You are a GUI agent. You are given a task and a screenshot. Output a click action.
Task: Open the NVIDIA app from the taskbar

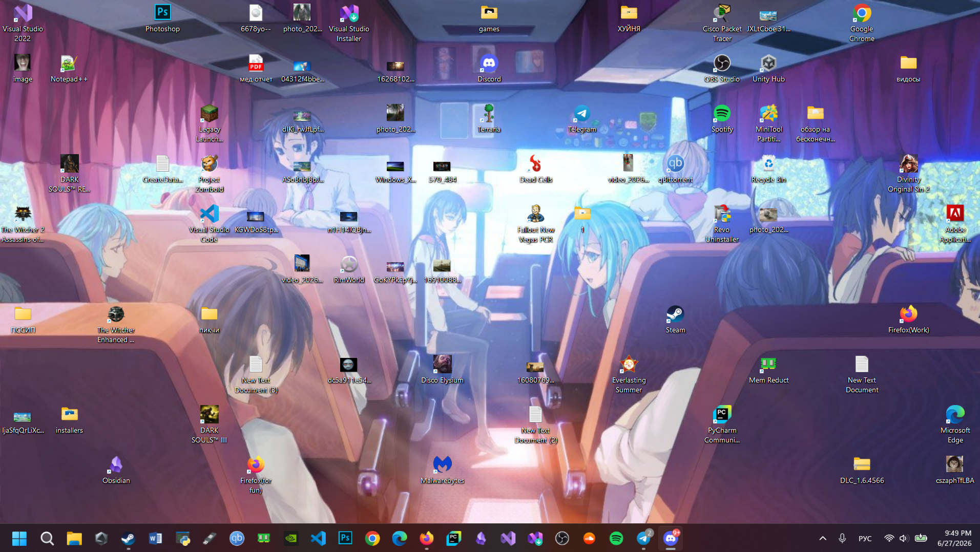point(291,538)
